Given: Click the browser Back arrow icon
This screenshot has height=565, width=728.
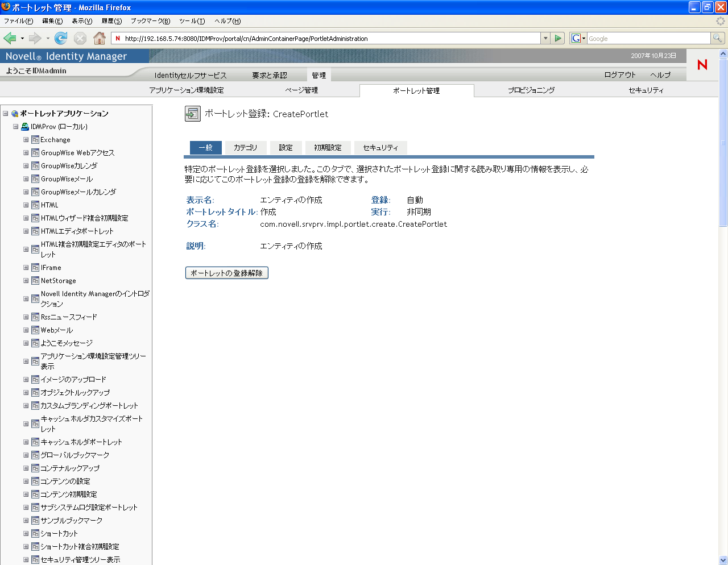Looking at the screenshot, I should [x=10, y=38].
